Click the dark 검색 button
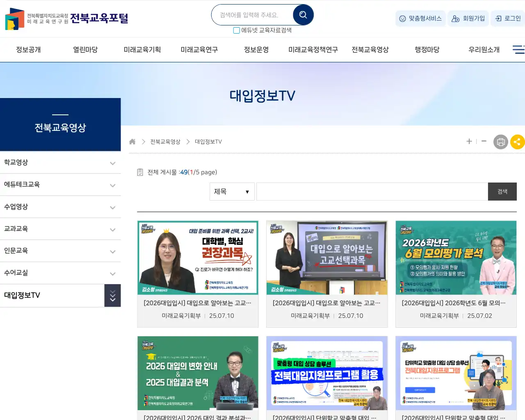This screenshot has height=420, width=525. pyautogui.click(x=502, y=192)
